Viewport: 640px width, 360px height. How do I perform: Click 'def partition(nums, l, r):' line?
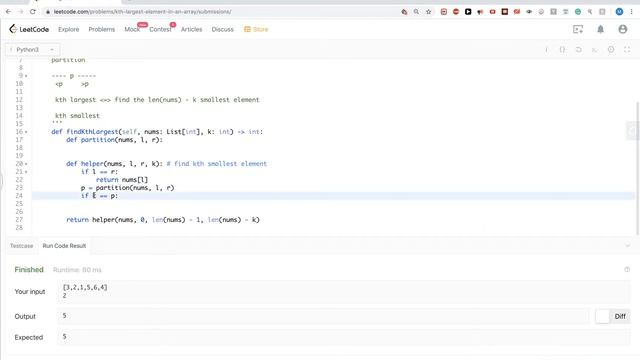[114, 140]
